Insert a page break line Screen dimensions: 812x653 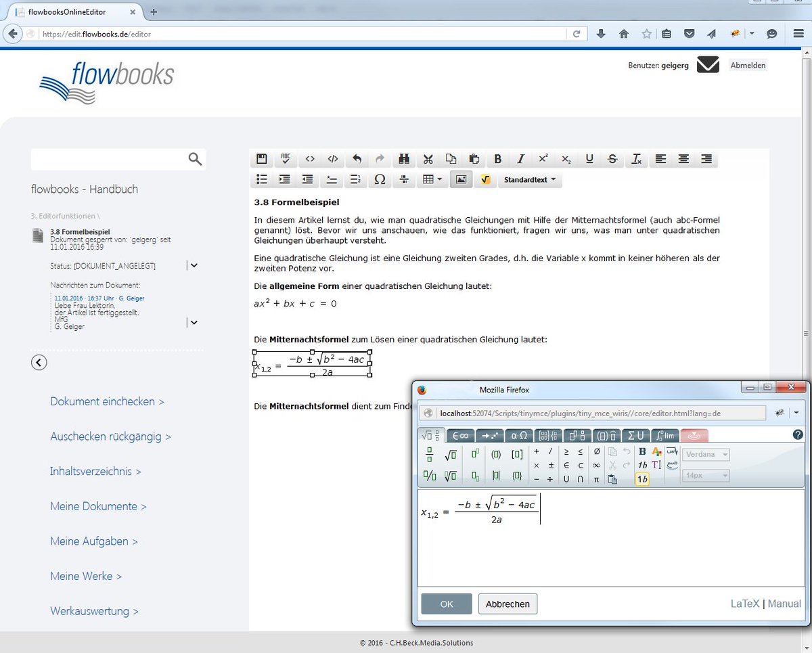click(x=403, y=179)
